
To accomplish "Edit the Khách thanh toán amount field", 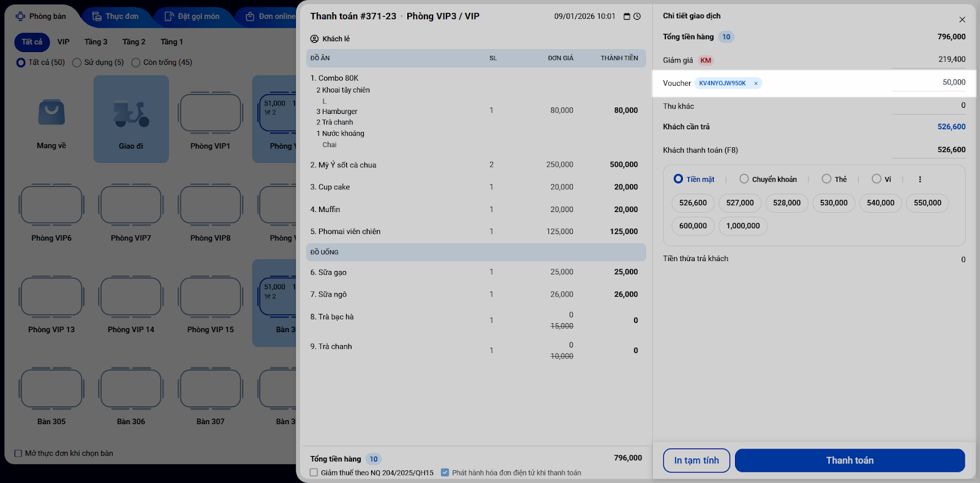I will pos(929,150).
